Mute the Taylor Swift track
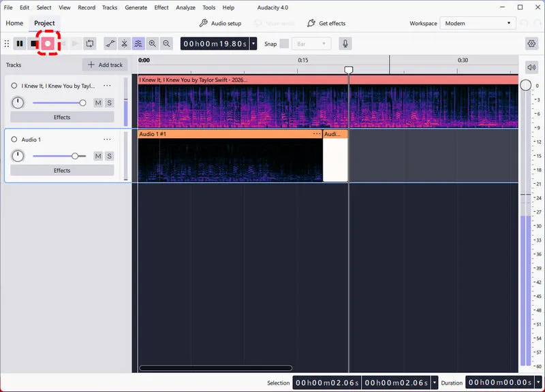 coord(98,103)
